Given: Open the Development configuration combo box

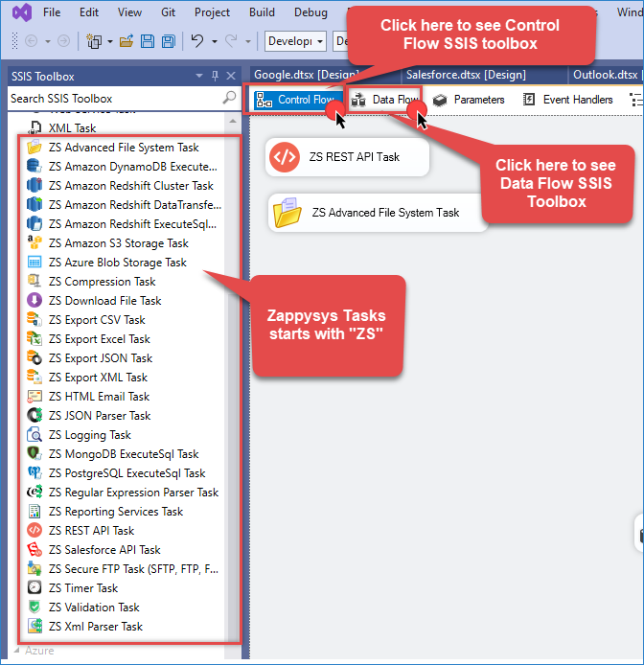Looking at the screenshot, I should pos(295,41).
